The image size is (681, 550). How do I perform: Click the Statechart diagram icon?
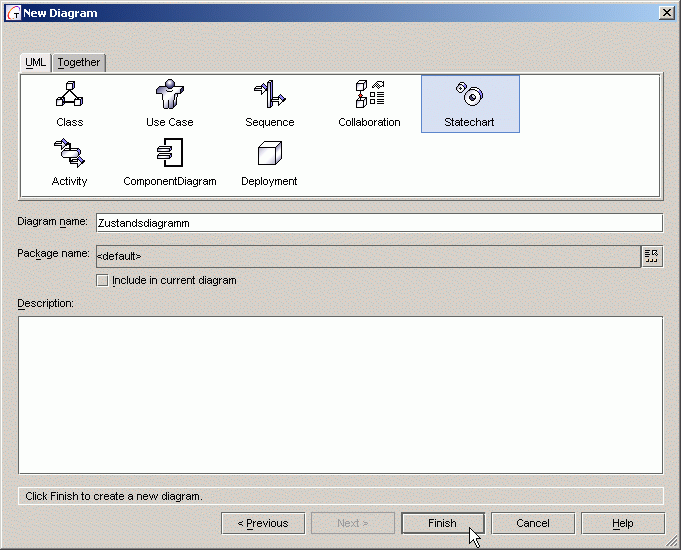pos(469,96)
